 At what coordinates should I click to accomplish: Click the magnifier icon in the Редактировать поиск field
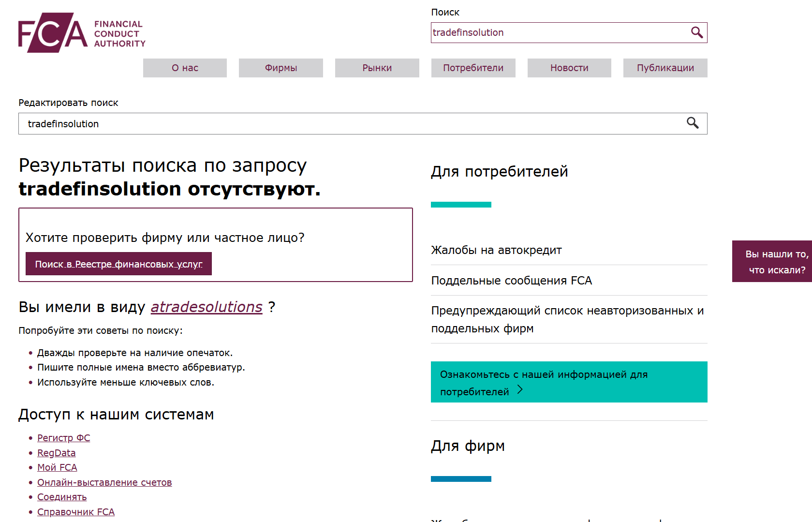[x=693, y=123]
